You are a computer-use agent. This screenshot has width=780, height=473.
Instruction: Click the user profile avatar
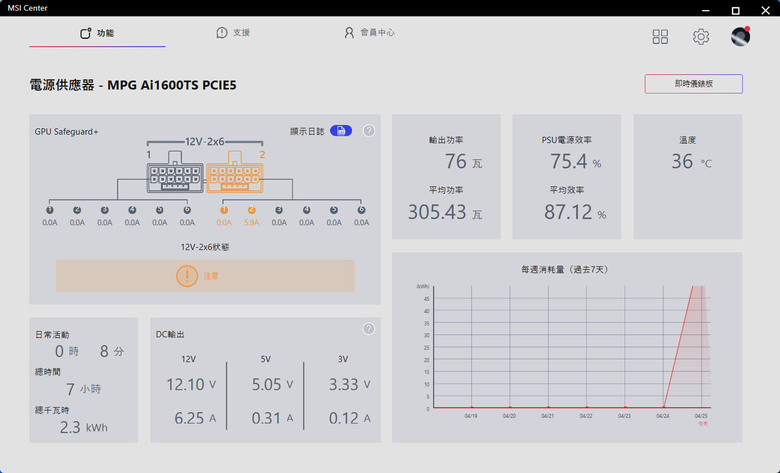coord(741,36)
